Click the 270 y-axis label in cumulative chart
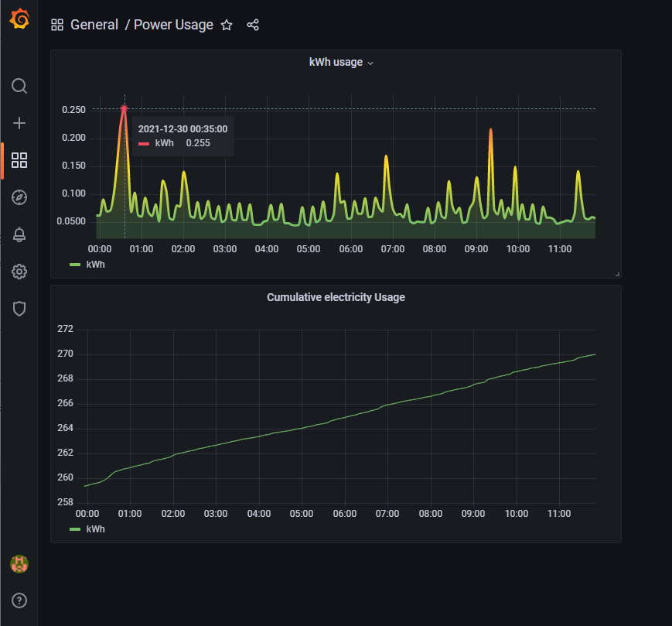Image resolution: width=672 pixels, height=626 pixels. tap(65, 354)
